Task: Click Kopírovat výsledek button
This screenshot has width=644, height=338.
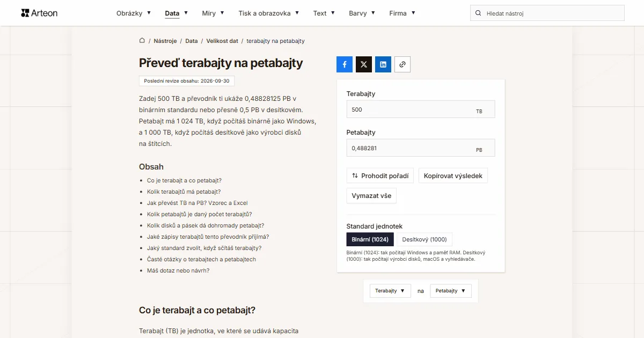Action: pos(453,175)
